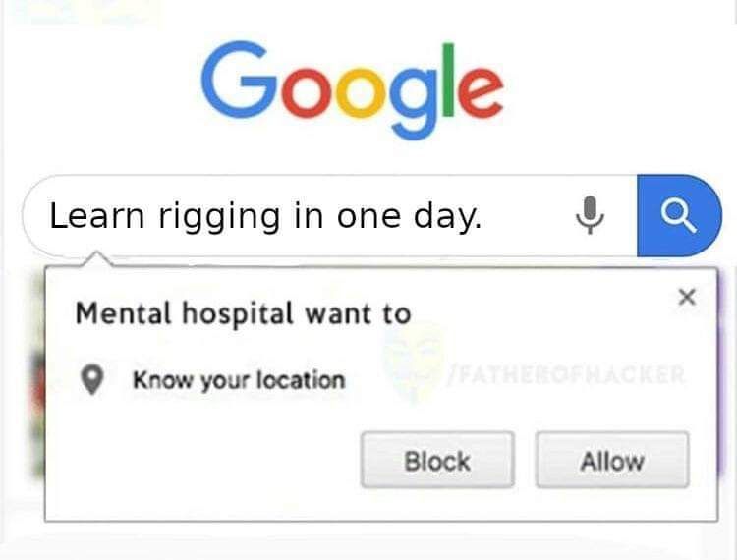Screen dimensions: 737x560
Task: Click the microphone voice search icon
Action: coord(590,215)
